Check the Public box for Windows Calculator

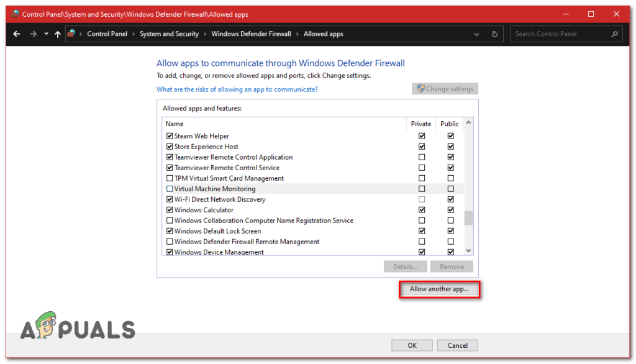point(450,209)
